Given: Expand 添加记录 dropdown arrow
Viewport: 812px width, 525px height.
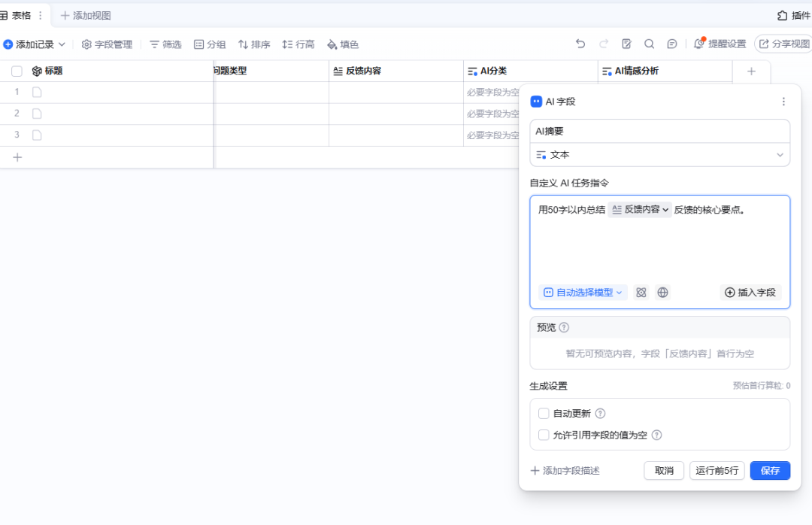Looking at the screenshot, I should (62, 44).
